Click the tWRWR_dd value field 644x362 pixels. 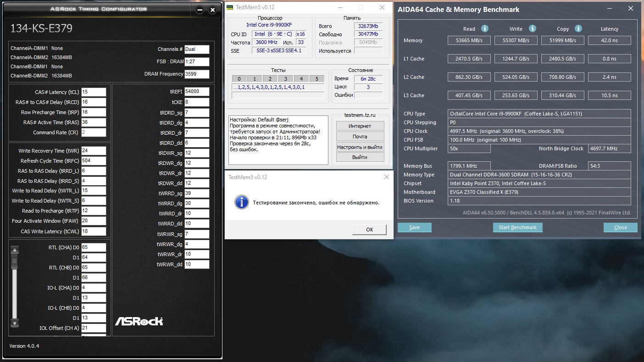[x=197, y=264]
